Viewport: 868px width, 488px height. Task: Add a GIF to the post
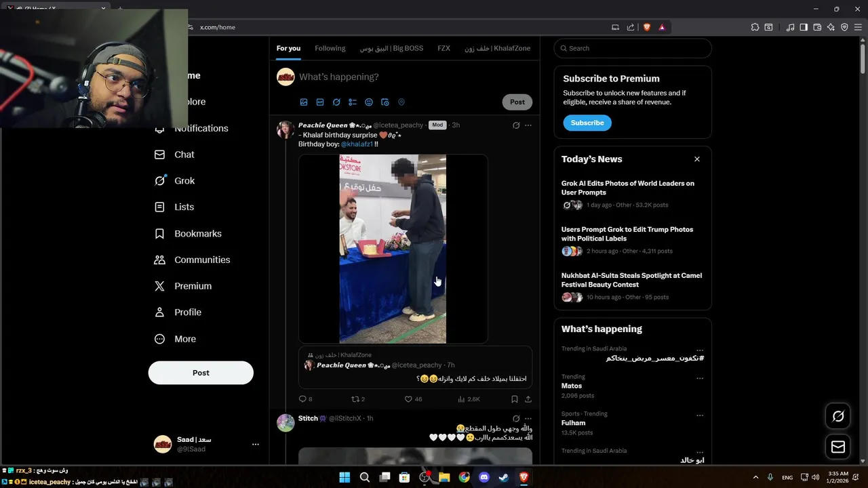click(320, 102)
